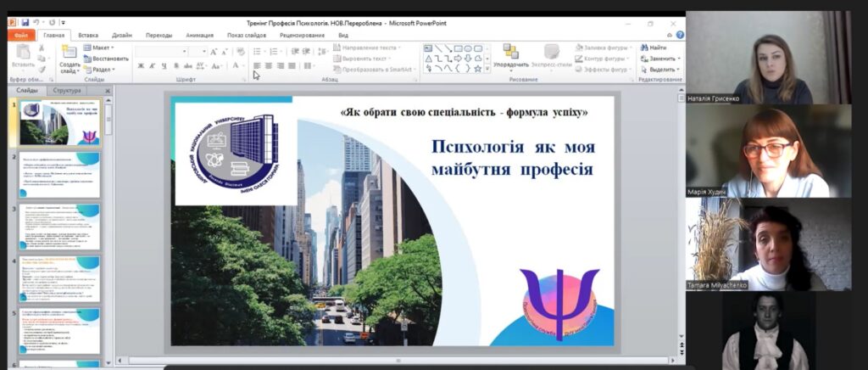Click Выровнять текст option
This screenshot has height=370, width=868.
[361, 59]
